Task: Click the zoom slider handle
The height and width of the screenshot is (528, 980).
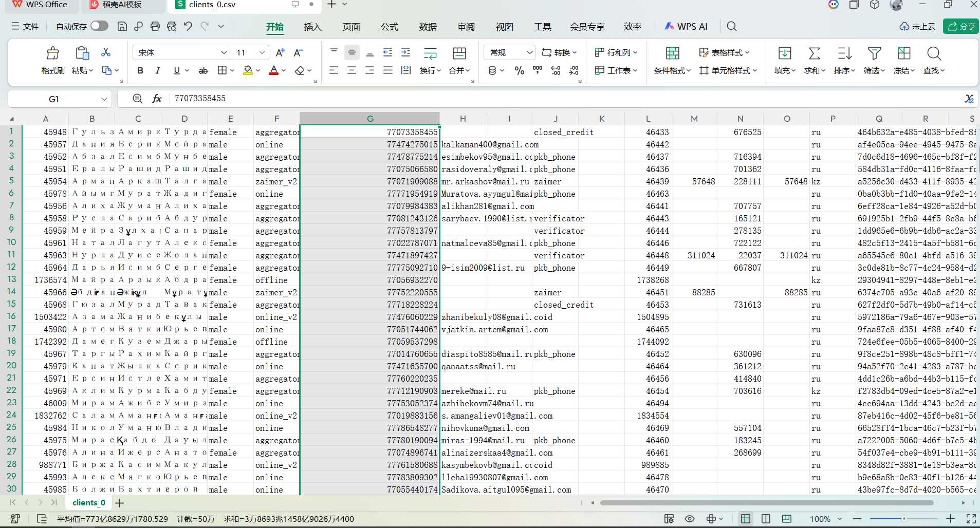Action: click(903, 519)
